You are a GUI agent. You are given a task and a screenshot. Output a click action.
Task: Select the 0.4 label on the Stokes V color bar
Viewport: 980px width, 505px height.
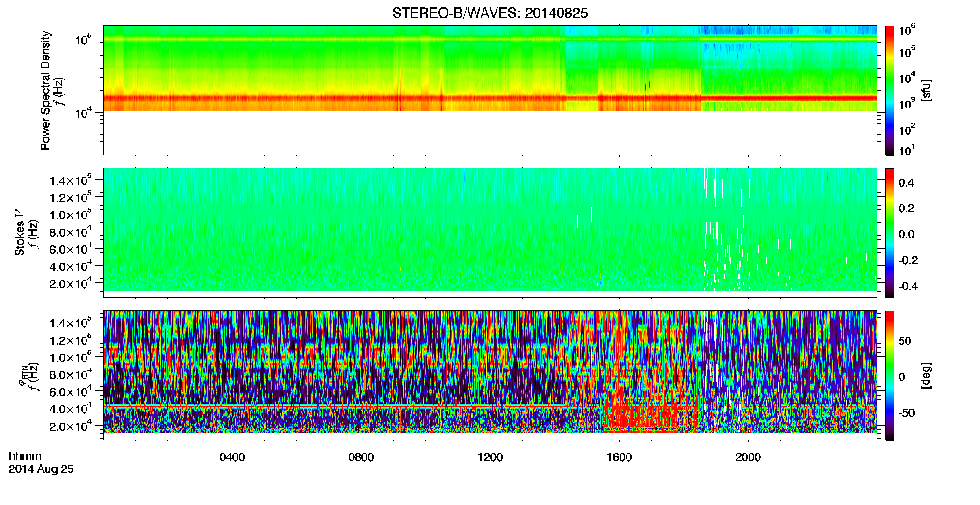click(906, 183)
